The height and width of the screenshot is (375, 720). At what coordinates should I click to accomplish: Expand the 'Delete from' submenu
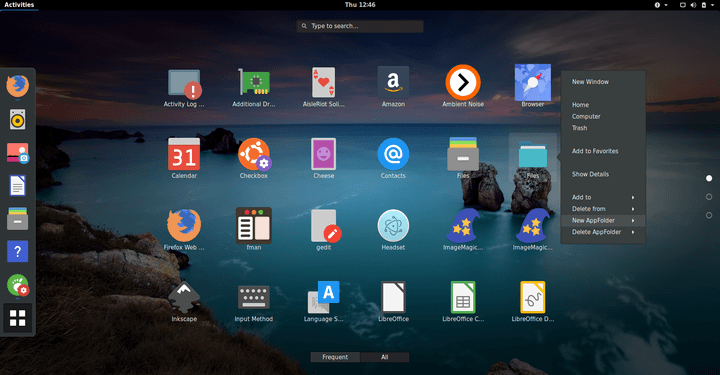[x=603, y=209]
